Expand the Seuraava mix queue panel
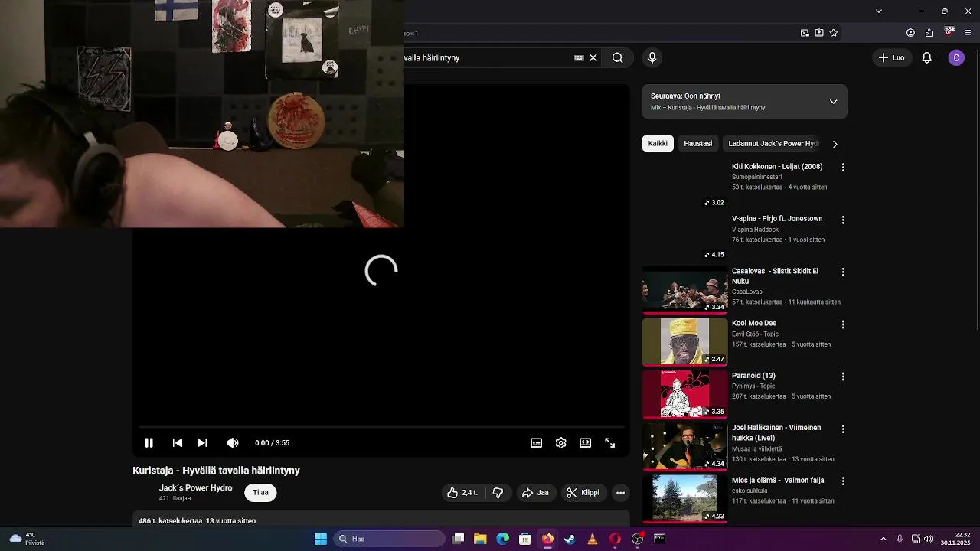 click(x=834, y=102)
